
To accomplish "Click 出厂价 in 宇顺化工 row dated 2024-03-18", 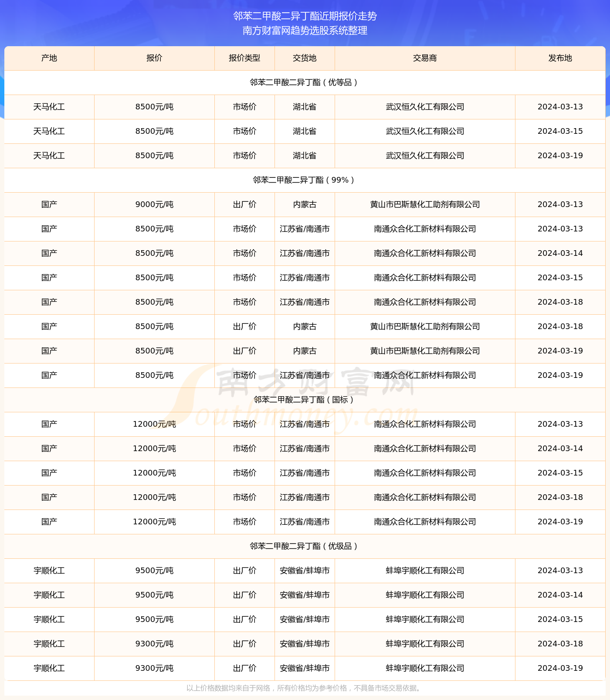I will [244, 644].
